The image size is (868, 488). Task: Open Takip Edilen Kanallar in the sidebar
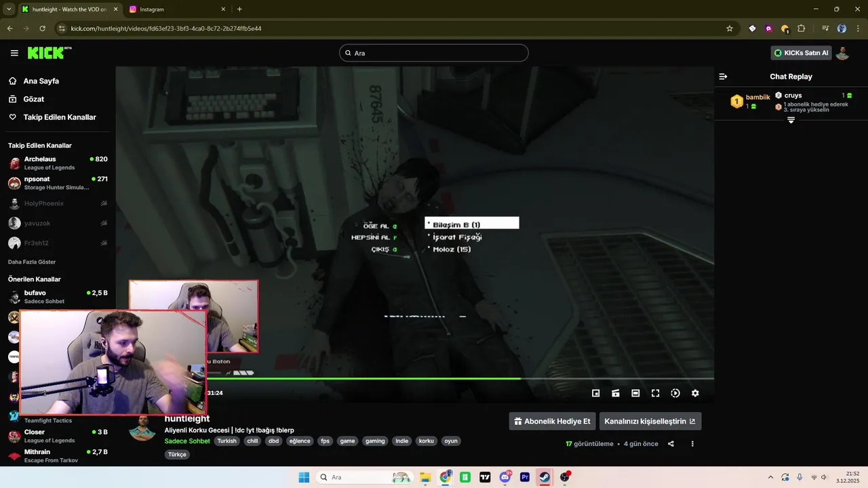pos(60,117)
